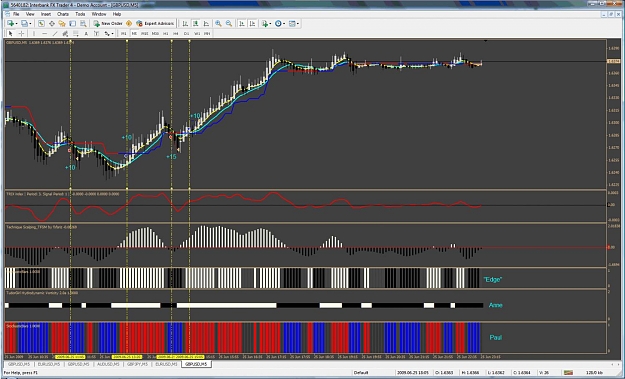
Task: Click the Templates icon
Action: pos(292,24)
